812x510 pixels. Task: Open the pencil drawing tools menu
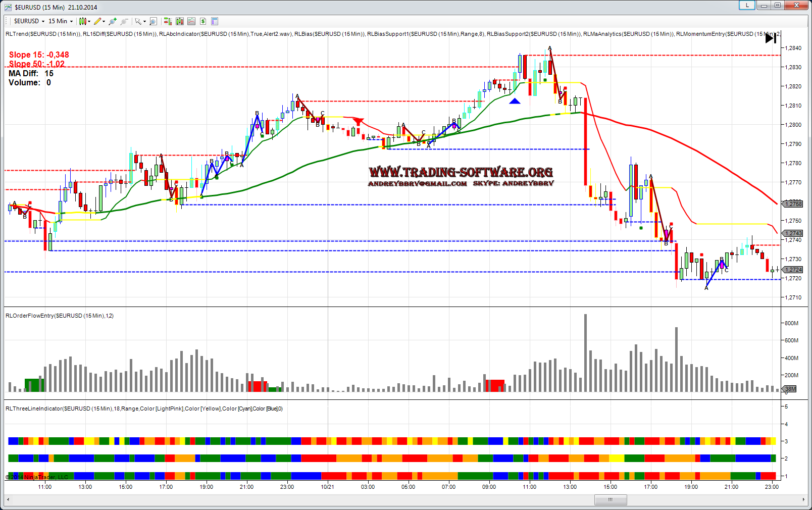click(x=99, y=21)
